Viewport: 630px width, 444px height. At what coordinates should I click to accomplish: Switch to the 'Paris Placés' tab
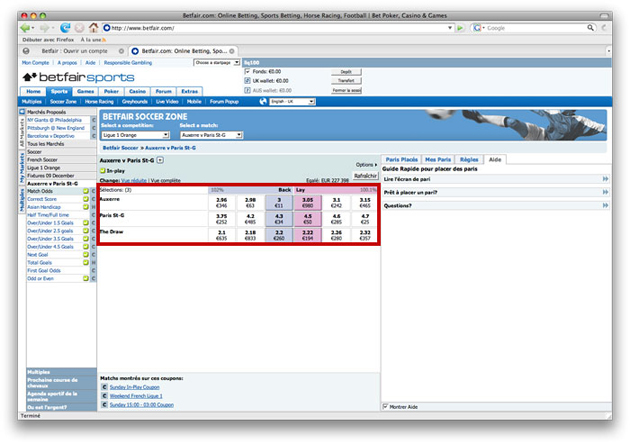[x=401, y=160]
